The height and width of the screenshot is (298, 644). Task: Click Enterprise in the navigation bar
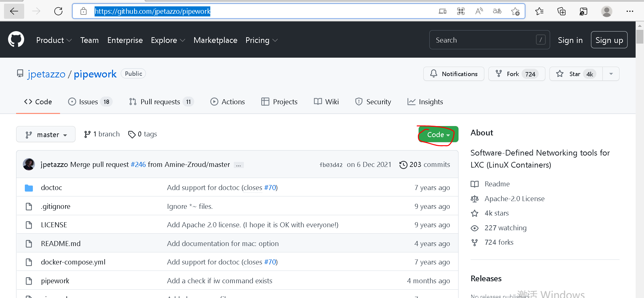tap(125, 40)
